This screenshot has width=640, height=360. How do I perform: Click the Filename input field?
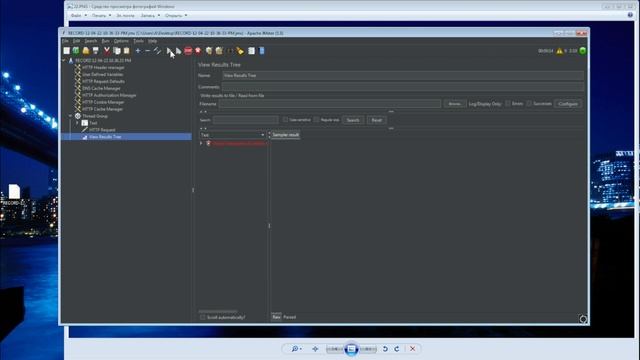click(330, 104)
